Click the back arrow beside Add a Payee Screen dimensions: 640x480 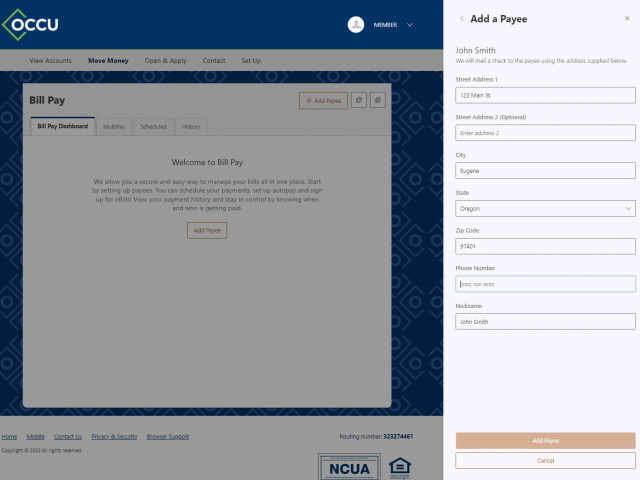461,19
